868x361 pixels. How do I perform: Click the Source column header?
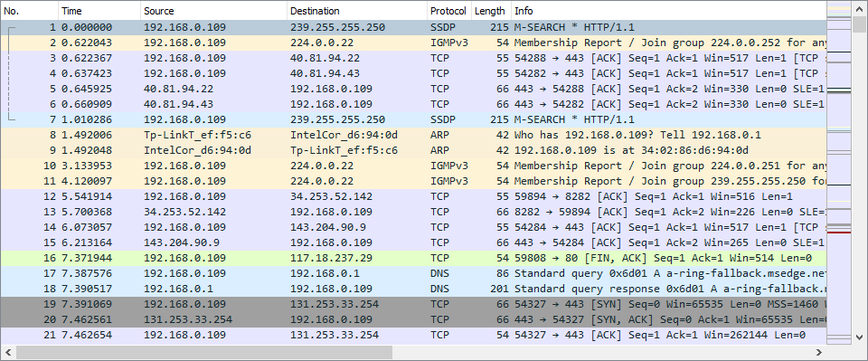pyautogui.click(x=213, y=11)
